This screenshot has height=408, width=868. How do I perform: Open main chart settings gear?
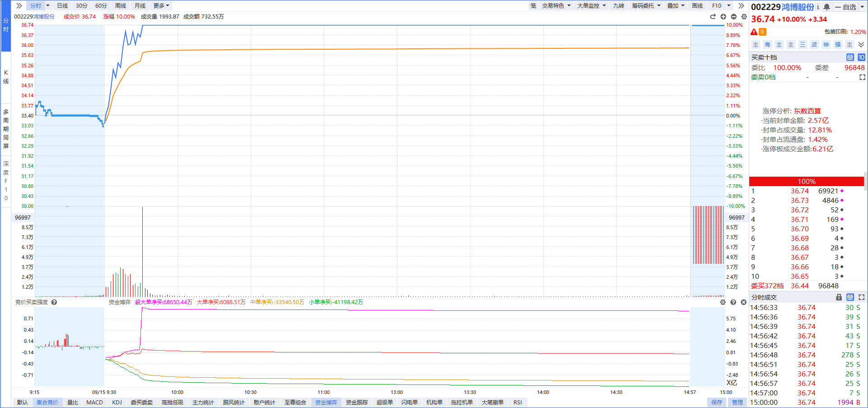point(744,17)
